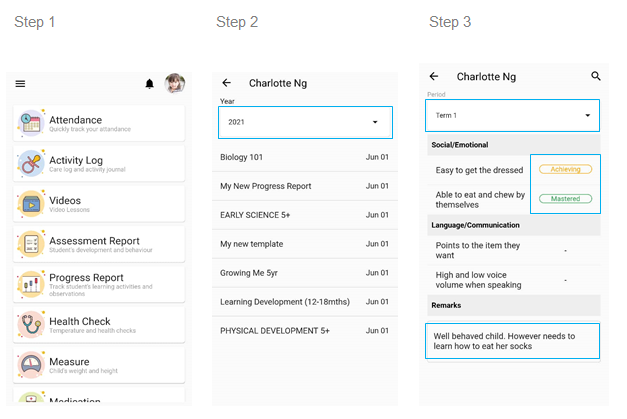
Task: Open the hamburger menu icon
Action: [20, 84]
